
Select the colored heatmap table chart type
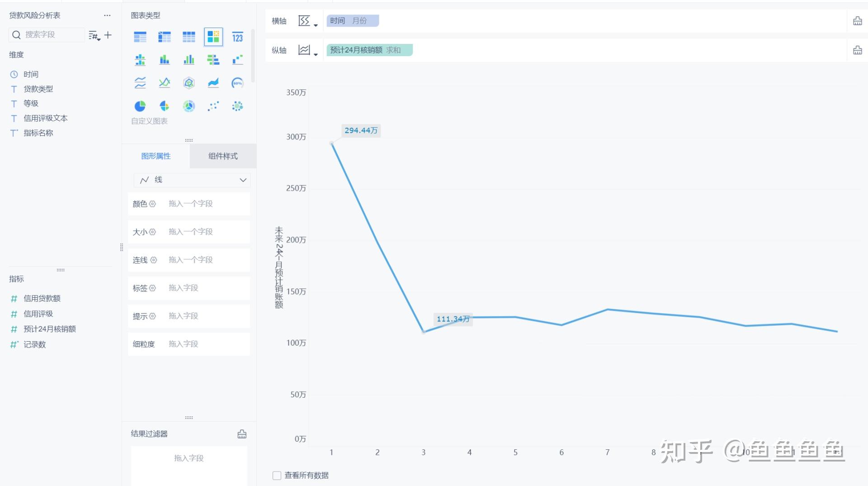click(x=213, y=37)
